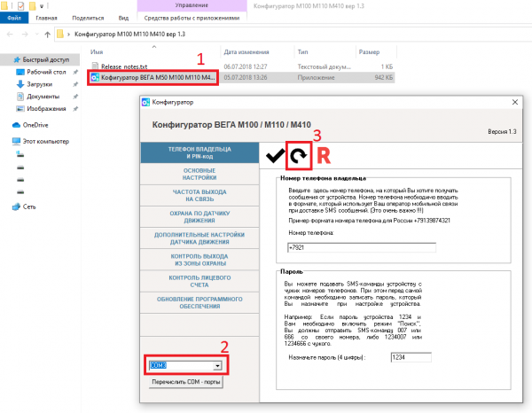The width and height of the screenshot is (532, 413).
Task: Open КОНТРОЛЬ ЛИЦЕВОГО СЧЕТА section
Action: click(199, 281)
